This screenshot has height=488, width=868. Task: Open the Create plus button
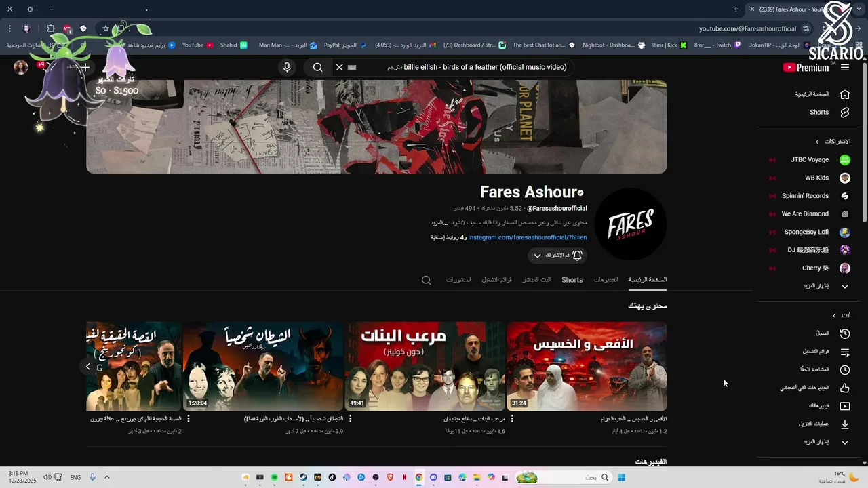tap(85, 67)
